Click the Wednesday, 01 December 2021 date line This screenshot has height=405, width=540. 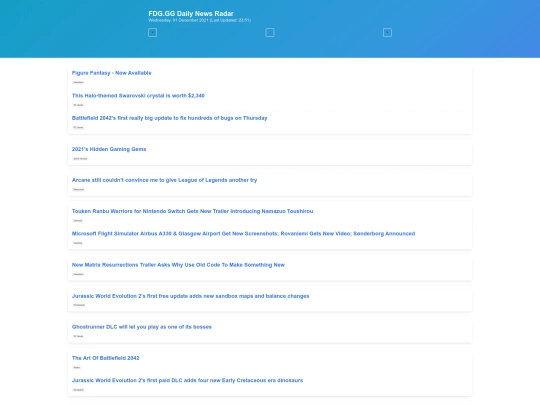(199, 20)
